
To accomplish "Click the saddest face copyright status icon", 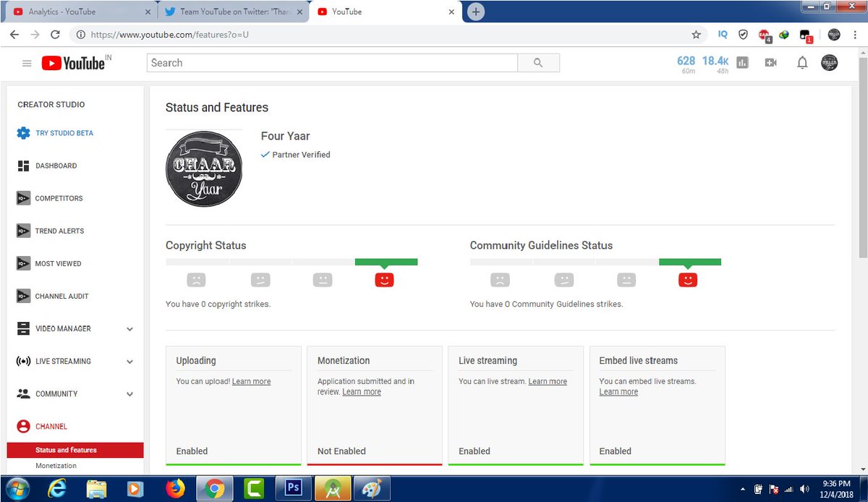I will pos(196,279).
